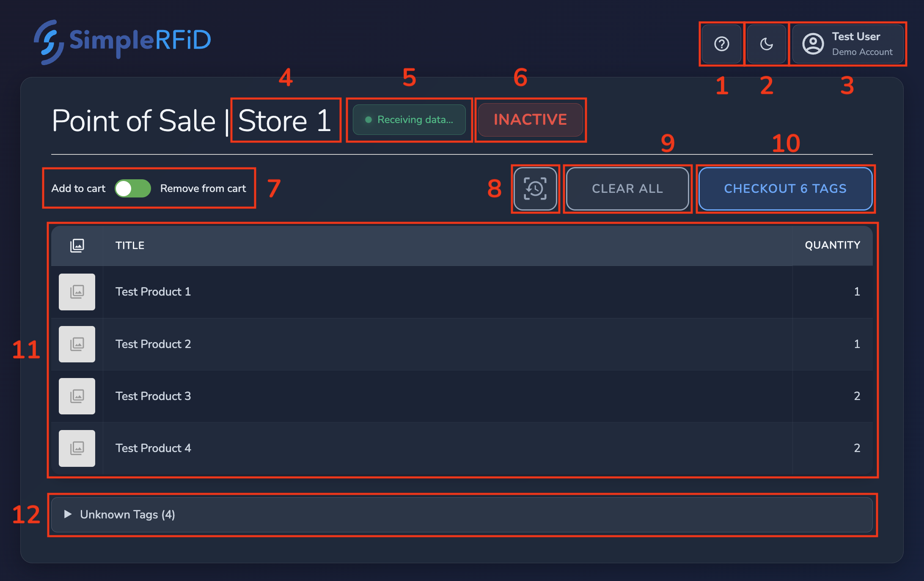Image resolution: width=924 pixels, height=581 pixels.
Task: Click the INACTIVE status badge
Action: [x=530, y=120]
